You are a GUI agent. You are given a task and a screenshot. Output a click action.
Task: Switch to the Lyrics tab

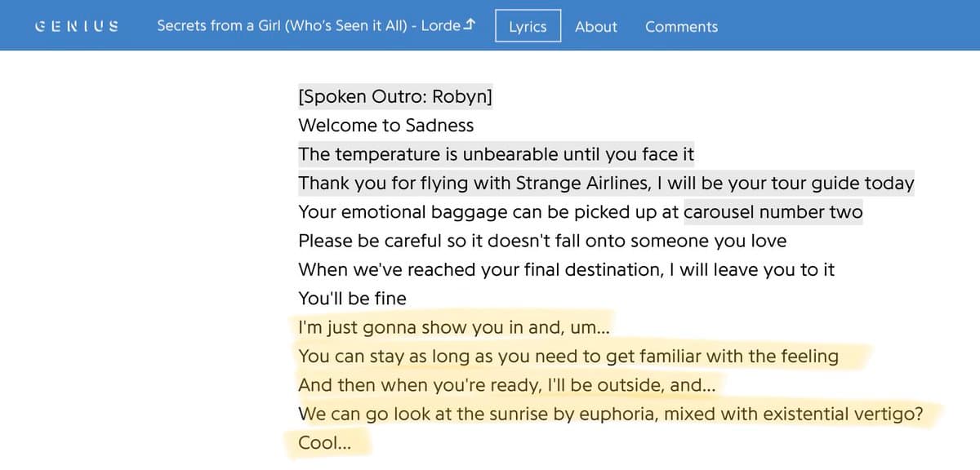coord(528,26)
